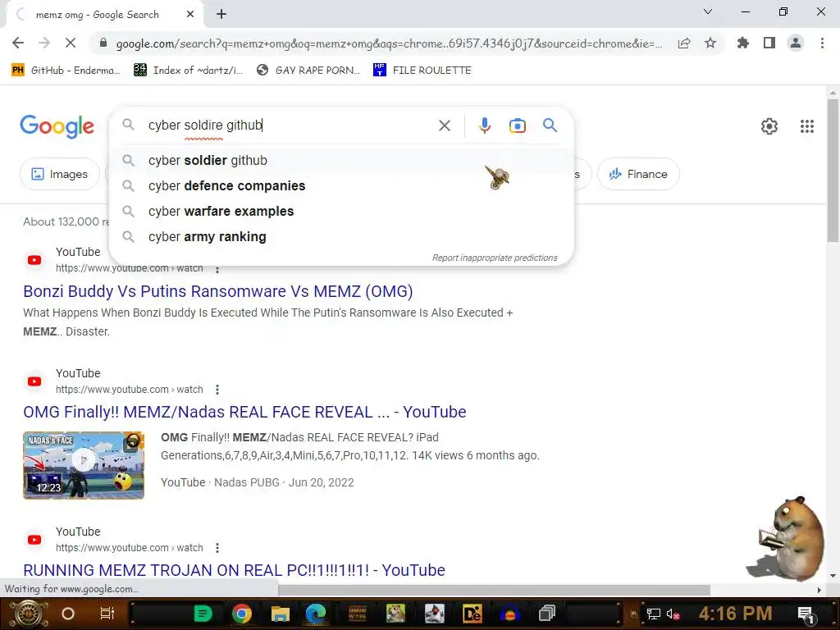The height and width of the screenshot is (630, 840).
Task: Open the Chrome profile avatar
Action: [x=796, y=43]
